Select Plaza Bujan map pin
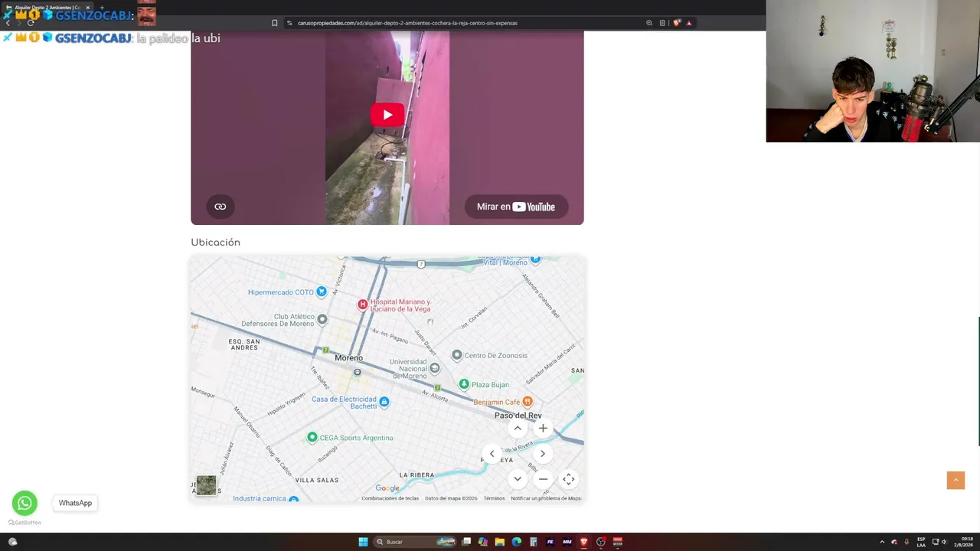The height and width of the screenshot is (551, 980). pos(464,384)
